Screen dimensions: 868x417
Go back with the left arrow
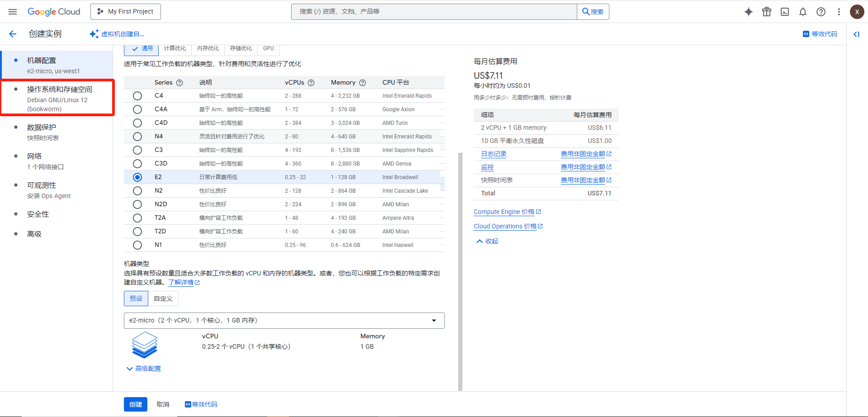[x=13, y=34]
